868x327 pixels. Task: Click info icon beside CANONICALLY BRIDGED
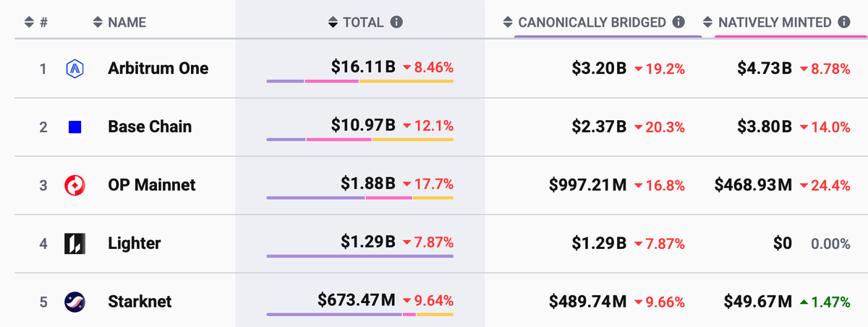(678, 22)
